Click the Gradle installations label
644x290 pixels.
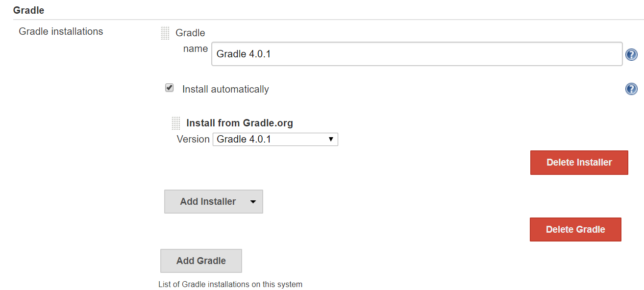click(x=61, y=31)
